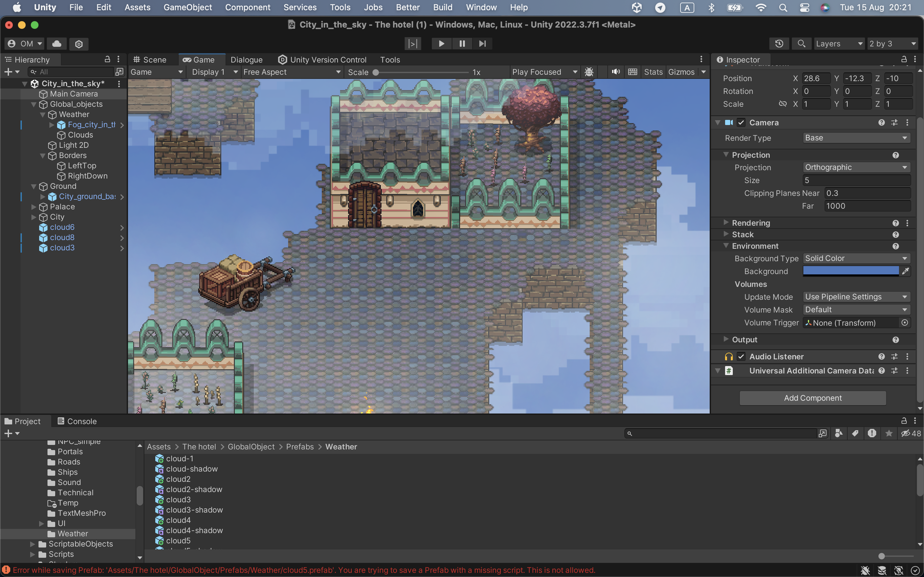Open Volume Trigger object picker
The image size is (924, 577).
[904, 322]
